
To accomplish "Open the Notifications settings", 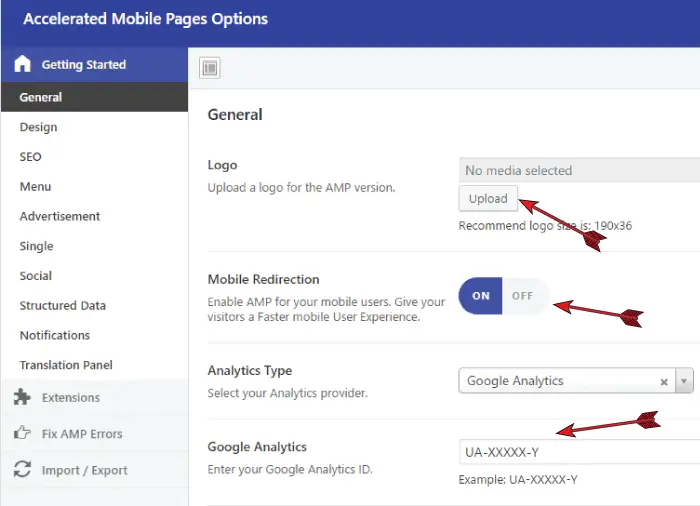I will [x=95, y=335].
